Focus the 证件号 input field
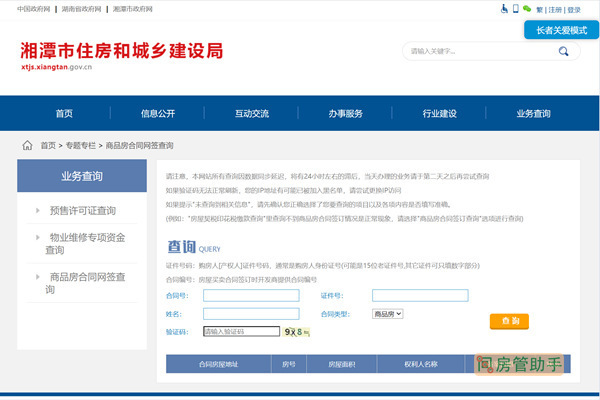 point(420,296)
